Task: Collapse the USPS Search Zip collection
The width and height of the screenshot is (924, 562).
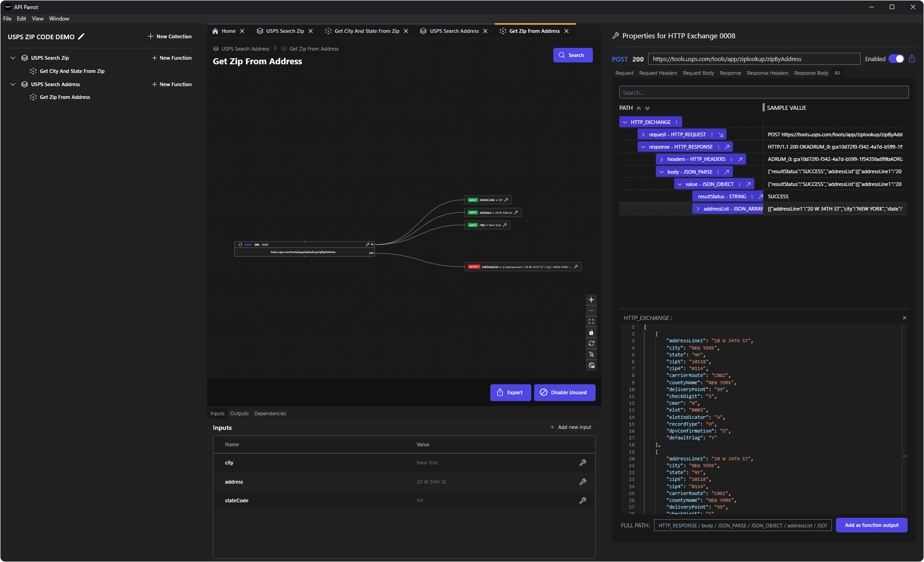Action: 13,58
